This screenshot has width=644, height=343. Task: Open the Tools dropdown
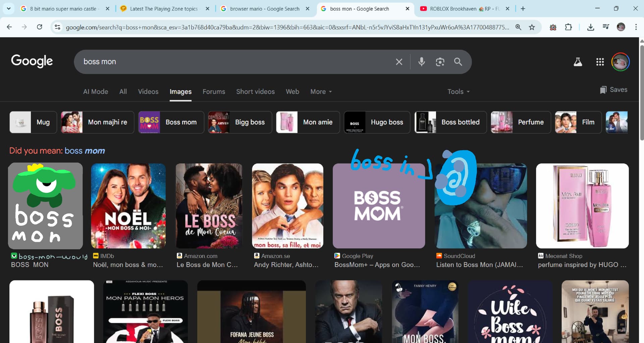pos(458,92)
